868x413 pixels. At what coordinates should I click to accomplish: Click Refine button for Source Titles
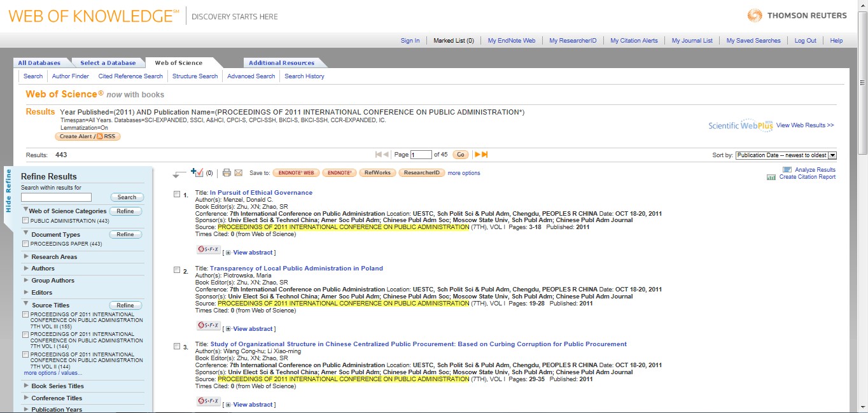(125, 305)
